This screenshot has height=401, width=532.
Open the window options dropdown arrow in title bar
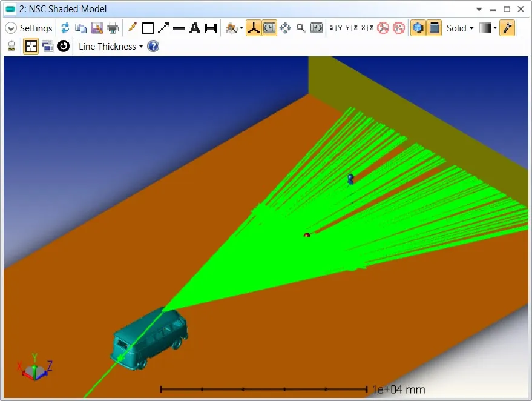[479, 9]
